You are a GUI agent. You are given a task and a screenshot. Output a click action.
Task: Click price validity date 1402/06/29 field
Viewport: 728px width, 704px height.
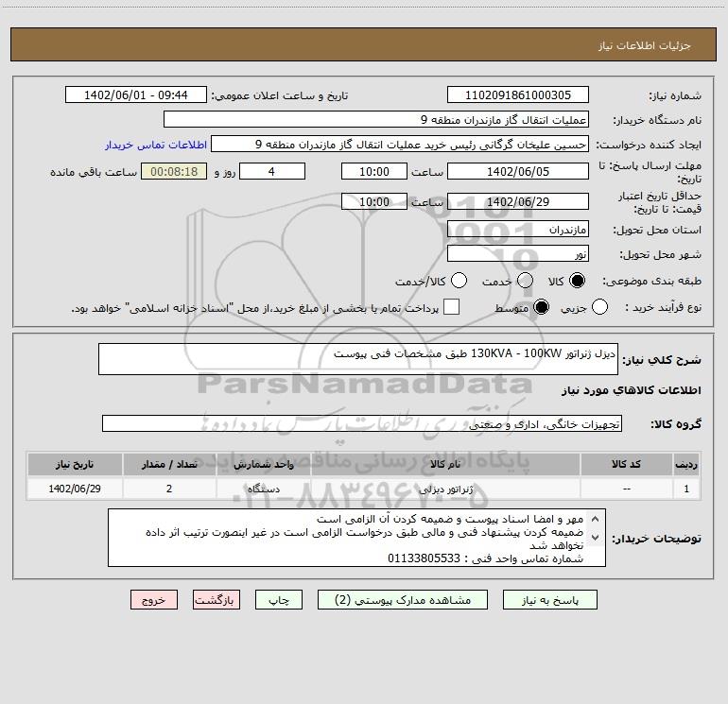tap(518, 201)
